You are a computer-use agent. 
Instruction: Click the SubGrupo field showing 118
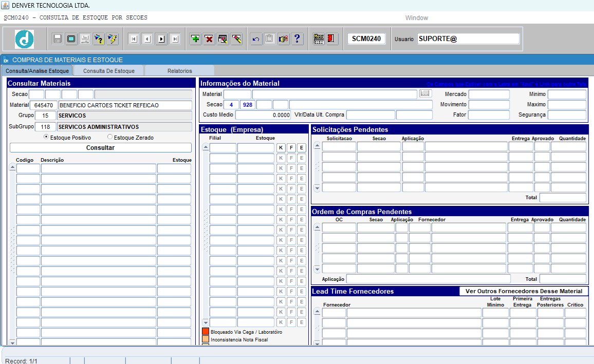[x=45, y=127]
